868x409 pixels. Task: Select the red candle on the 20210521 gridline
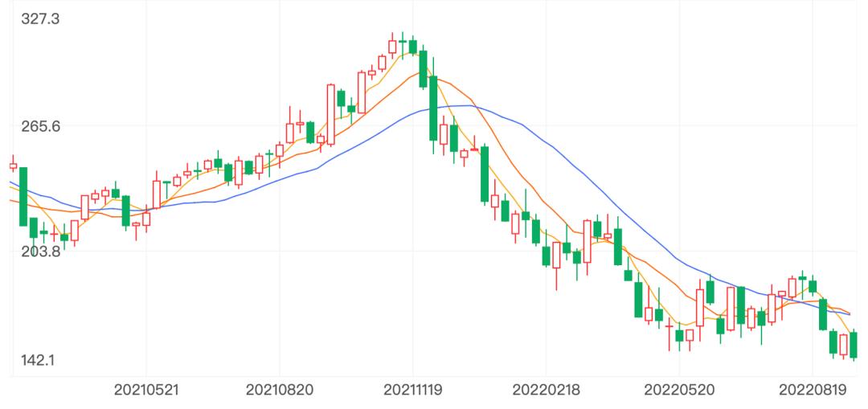(x=146, y=219)
